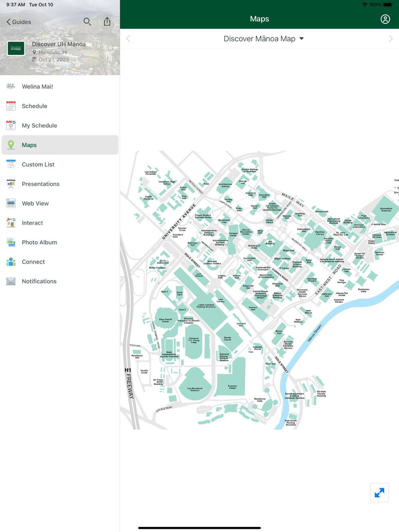Click the My Schedule icon

click(x=11, y=125)
